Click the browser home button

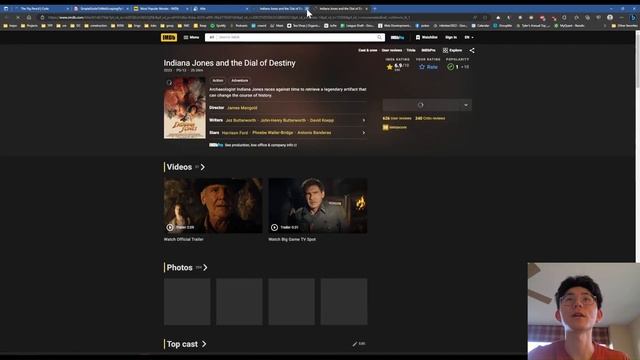(x=29, y=18)
